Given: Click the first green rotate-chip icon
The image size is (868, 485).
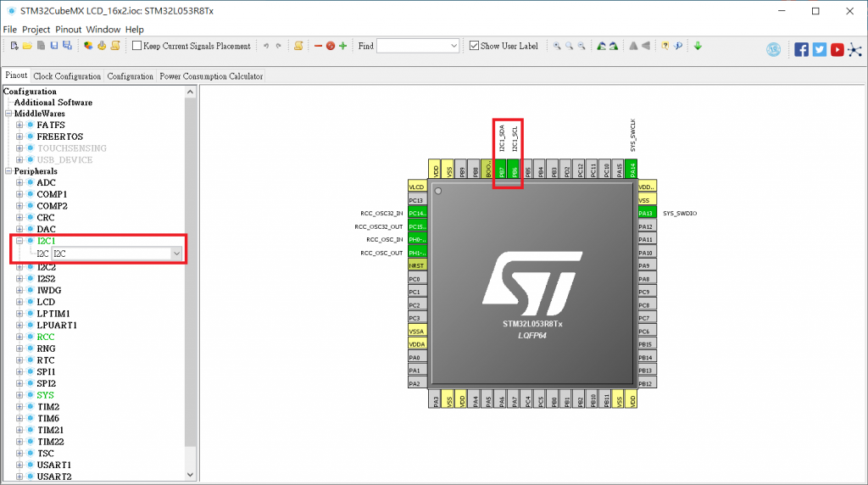Looking at the screenshot, I should pos(601,46).
